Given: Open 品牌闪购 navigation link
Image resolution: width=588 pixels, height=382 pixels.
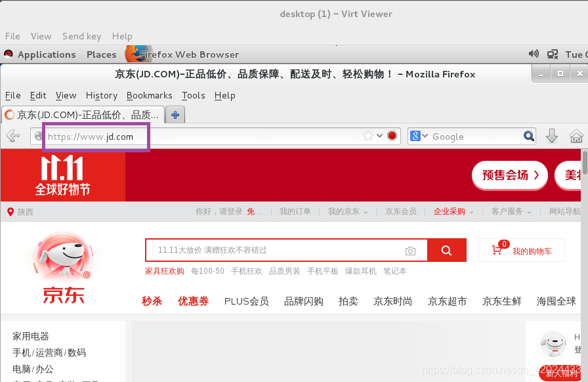Looking at the screenshot, I should click(304, 301).
